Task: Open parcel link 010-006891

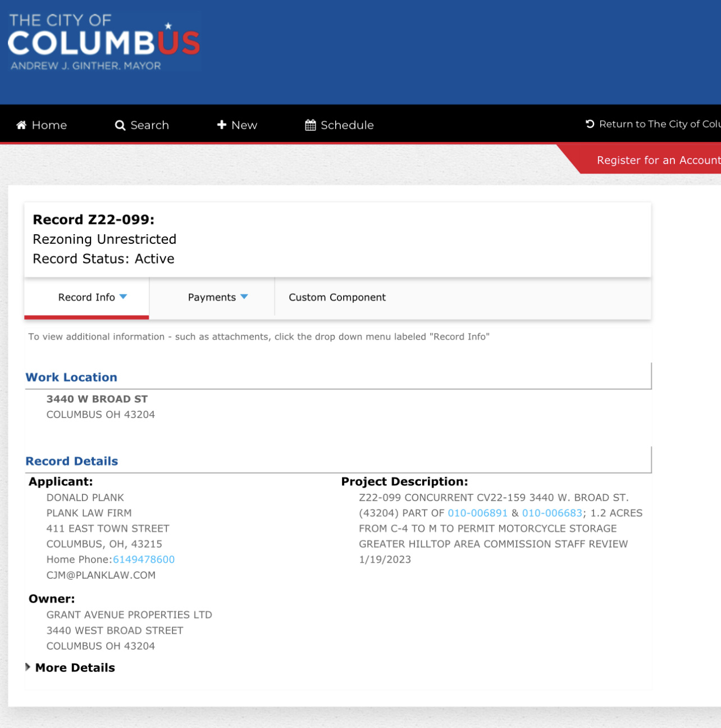Action: coord(477,513)
